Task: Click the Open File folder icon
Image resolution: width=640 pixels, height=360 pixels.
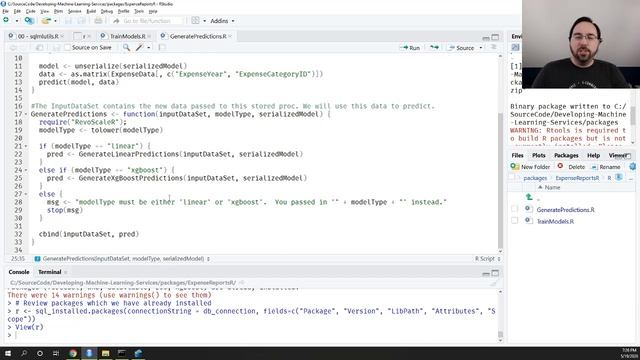Action: pos(46,20)
